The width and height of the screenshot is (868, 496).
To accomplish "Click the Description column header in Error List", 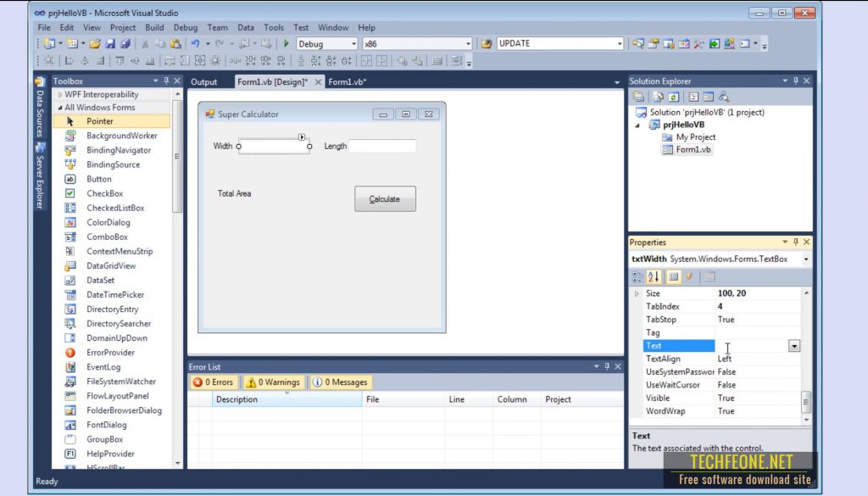I will (287, 399).
